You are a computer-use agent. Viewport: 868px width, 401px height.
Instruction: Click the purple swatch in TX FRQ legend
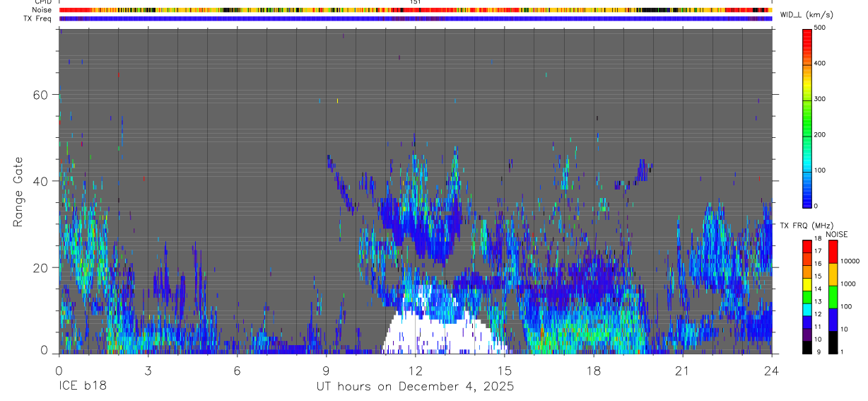(x=807, y=335)
